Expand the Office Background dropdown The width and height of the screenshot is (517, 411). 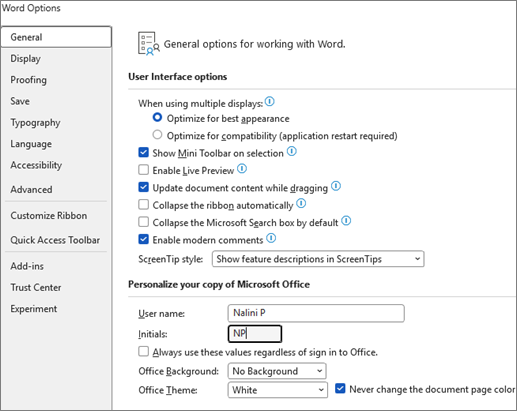(x=277, y=371)
